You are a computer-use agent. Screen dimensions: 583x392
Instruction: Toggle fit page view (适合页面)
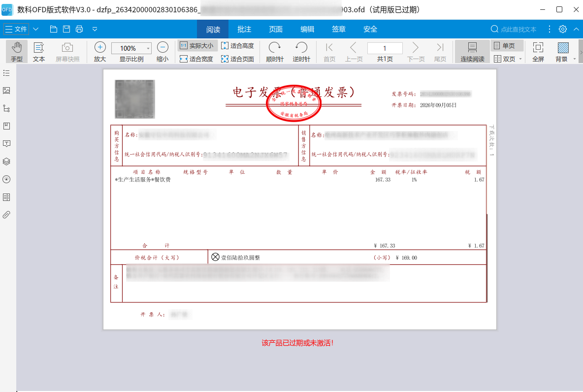(238, 59)
